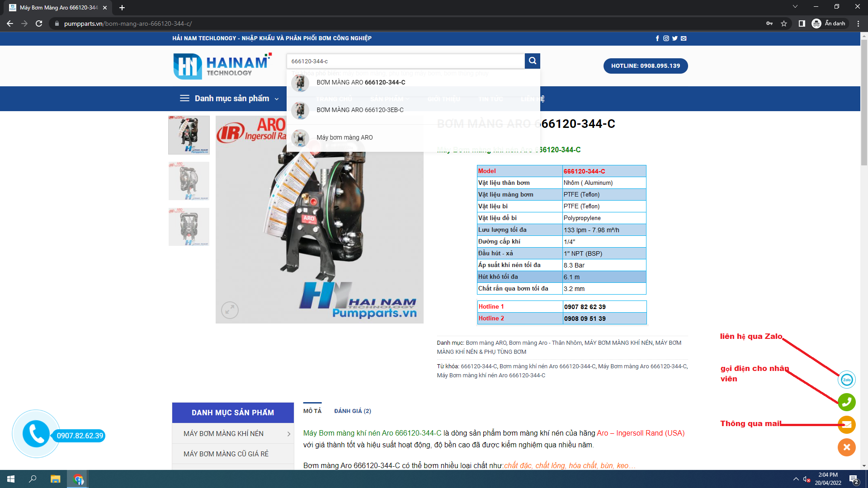Click the LIÊN HỆ nav menu item
The image size is (868, 488).
coord(533,99)
